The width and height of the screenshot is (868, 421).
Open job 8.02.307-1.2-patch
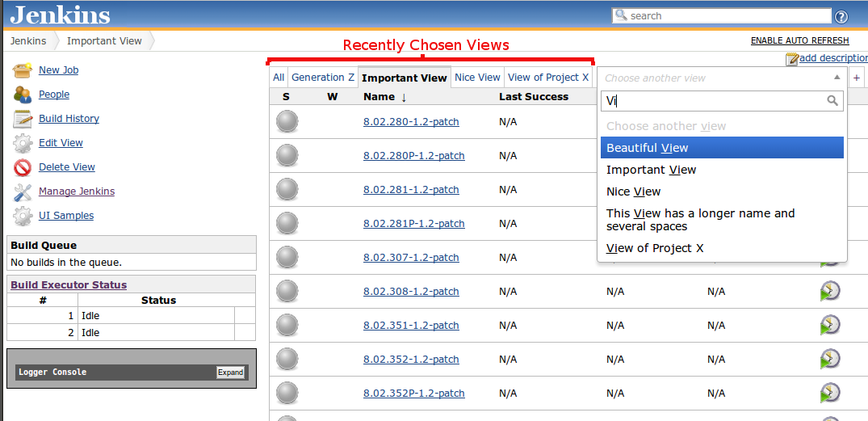411,258
